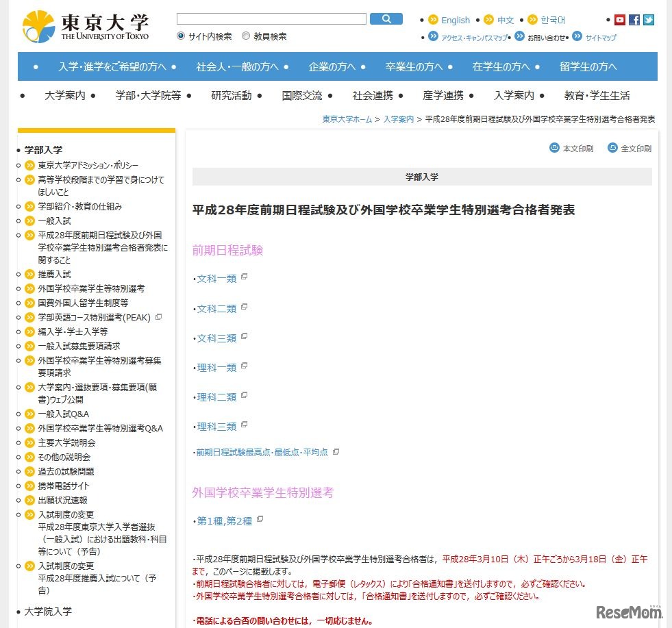
Task: Click the 本文印刷 printer icon
Action: [553, 149]
